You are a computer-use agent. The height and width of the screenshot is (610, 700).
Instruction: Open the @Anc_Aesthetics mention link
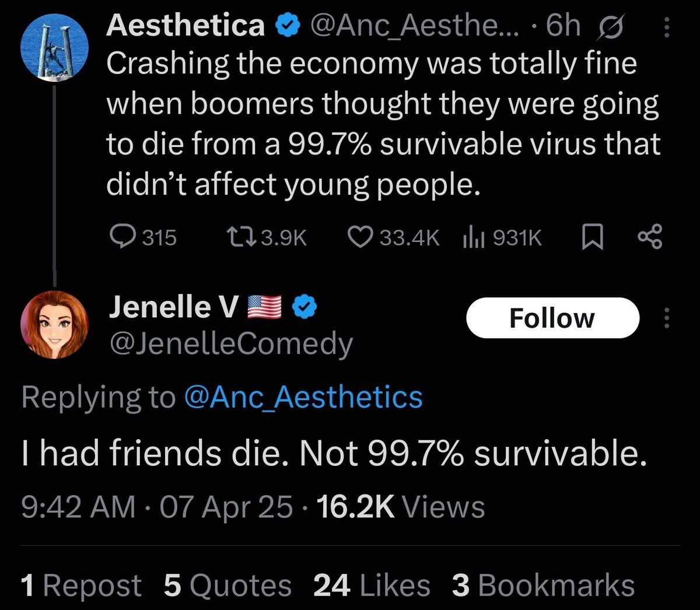(303, 397)
